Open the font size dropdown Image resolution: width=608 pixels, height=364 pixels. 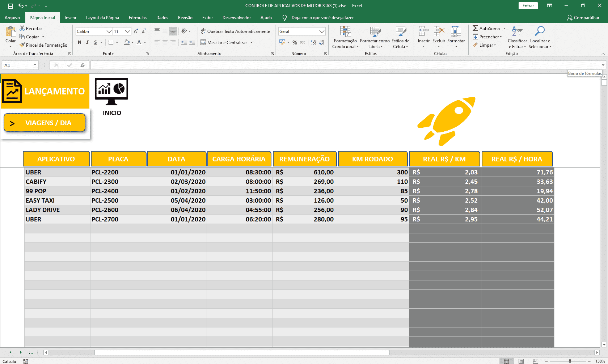pos(127,31)
